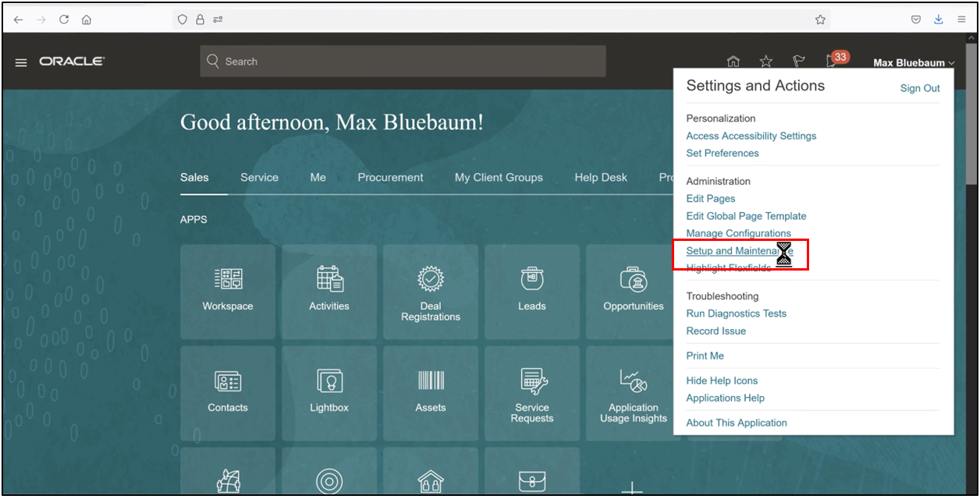Open the Service Requests app
This screenshot has height=499, width=980.
point(531,393)
